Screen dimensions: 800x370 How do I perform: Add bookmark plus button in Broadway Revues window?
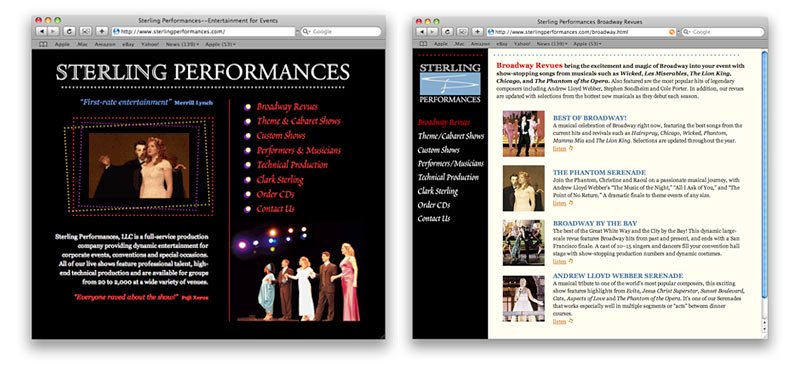pyautogui.click(x=477, y=32)
